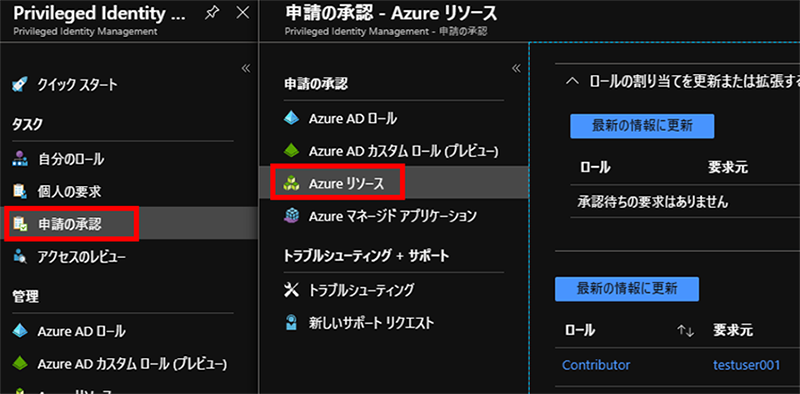Screen dimensions: 800x394
Task: Click the 個人の要求 clipboard icon
Action: coord(19,191)
